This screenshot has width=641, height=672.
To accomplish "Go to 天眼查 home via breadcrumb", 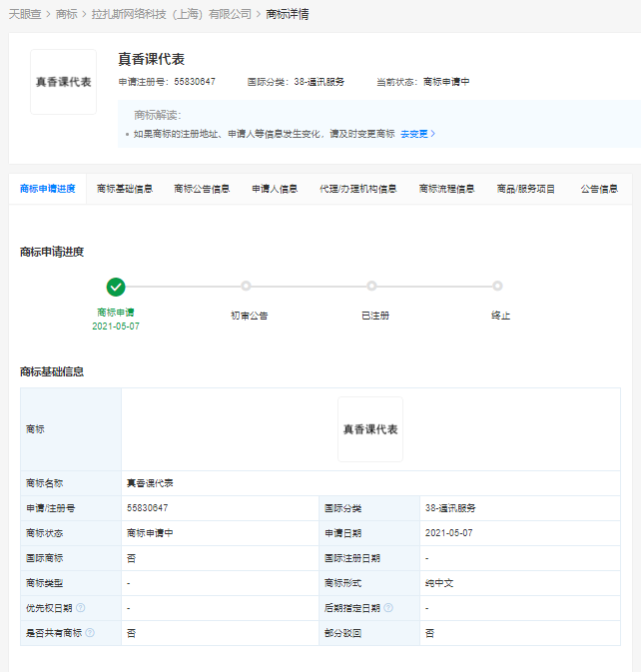I will (x=25, y=14).
